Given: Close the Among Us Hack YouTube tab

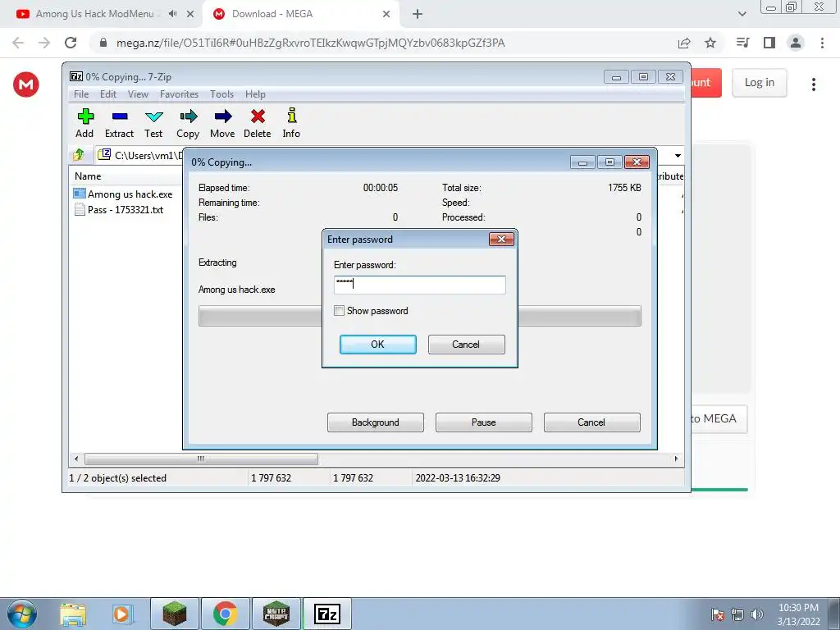Looking at the screenshot, I should (190, 14).
